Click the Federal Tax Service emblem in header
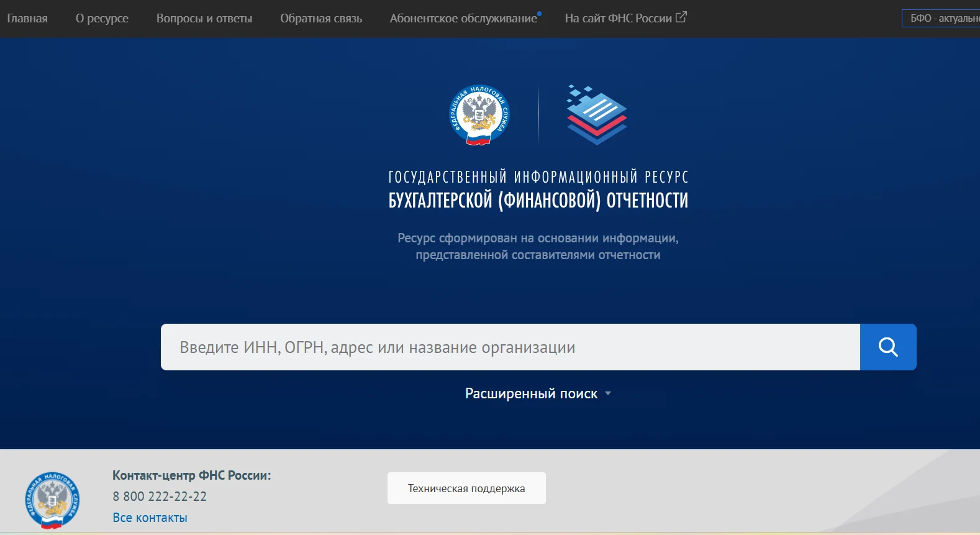The height and width of the screenshot is (535, 980). [x=479, y=115]
